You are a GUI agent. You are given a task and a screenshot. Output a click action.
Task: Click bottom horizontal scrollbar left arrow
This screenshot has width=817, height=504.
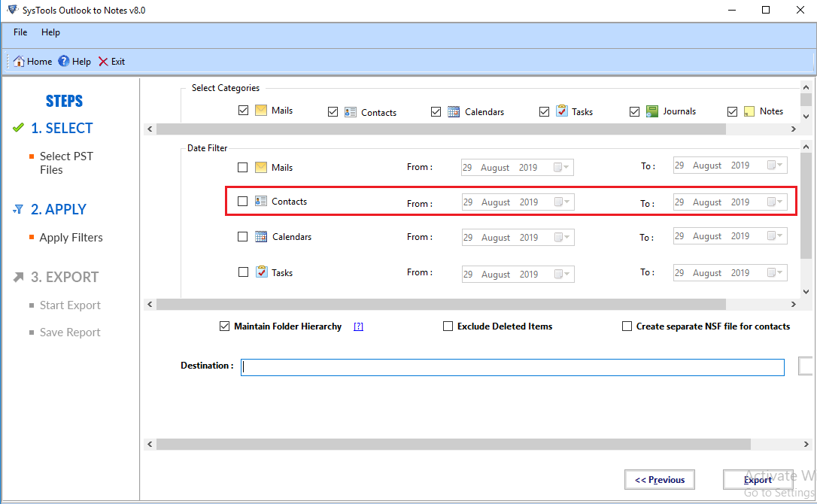pos(150,444)
